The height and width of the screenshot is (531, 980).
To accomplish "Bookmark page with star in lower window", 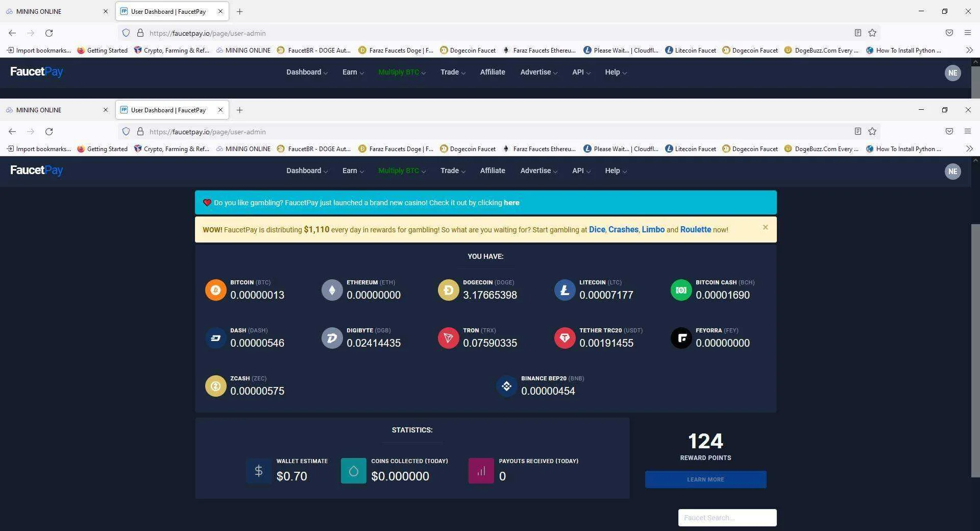I will pos(872,132).
